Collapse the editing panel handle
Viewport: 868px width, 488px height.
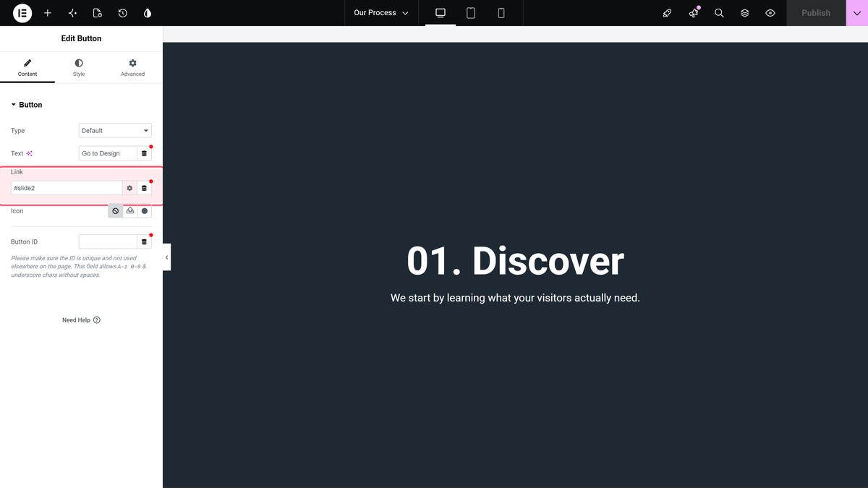[166, 257]
